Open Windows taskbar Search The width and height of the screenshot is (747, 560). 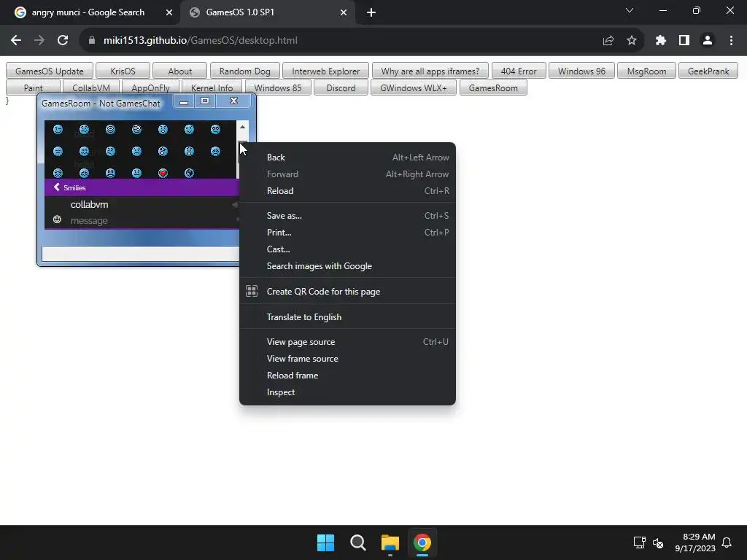click(357, 542)
